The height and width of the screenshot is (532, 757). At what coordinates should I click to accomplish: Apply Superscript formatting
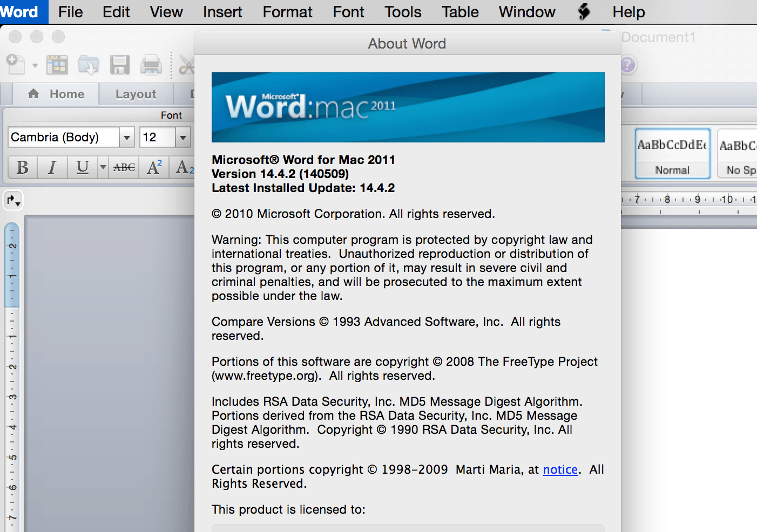click(x=154, y=167)
